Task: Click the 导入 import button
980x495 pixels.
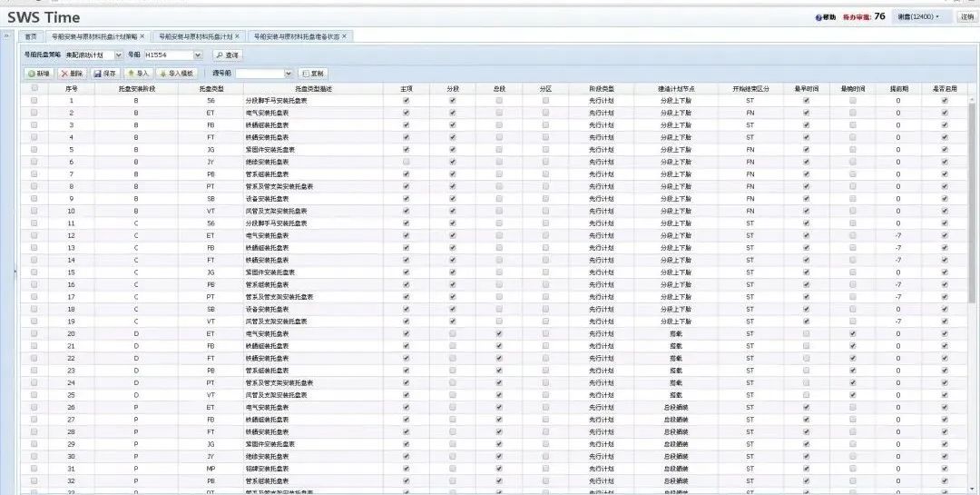Action: 138,73
